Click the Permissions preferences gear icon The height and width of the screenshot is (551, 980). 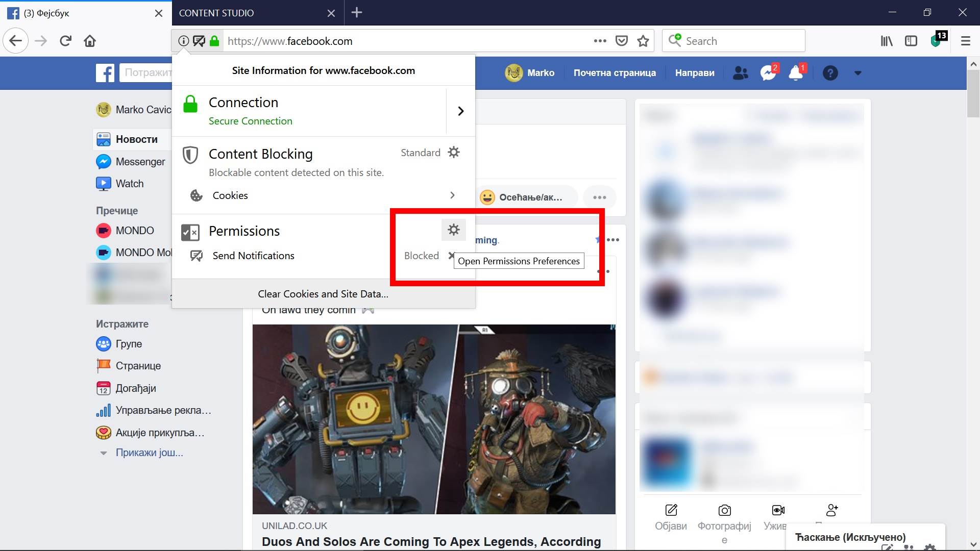[x=453, y=230]
